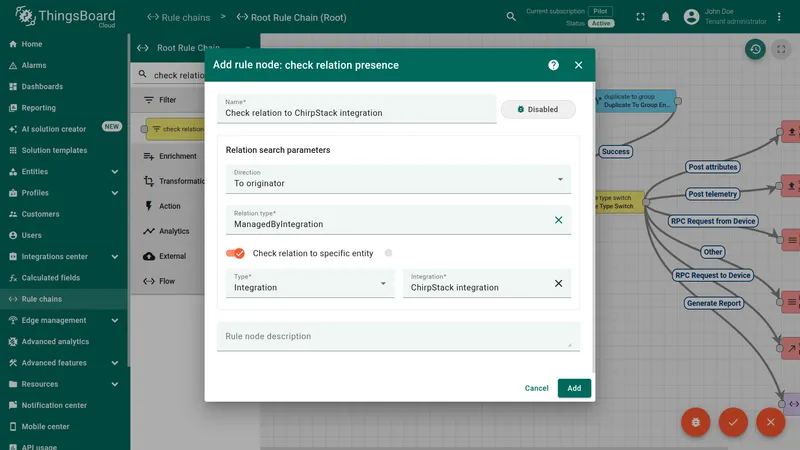Open notifications bell
The width and height of the screenshot is (800, 450).
[x=665, y=17]
